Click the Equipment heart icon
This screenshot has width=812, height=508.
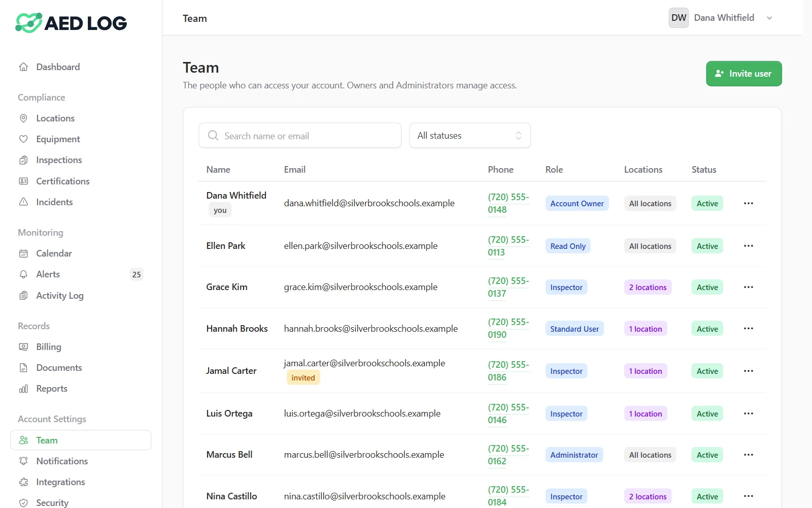click(23, 139)
